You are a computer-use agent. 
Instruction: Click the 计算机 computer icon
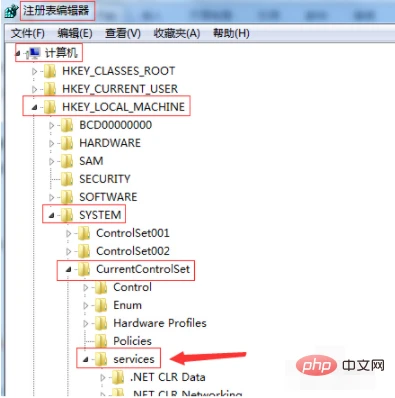[34, 53]
